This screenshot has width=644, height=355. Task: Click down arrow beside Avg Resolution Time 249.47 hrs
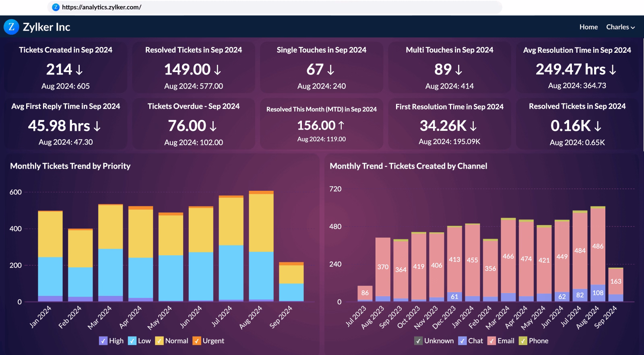[613, 70]
